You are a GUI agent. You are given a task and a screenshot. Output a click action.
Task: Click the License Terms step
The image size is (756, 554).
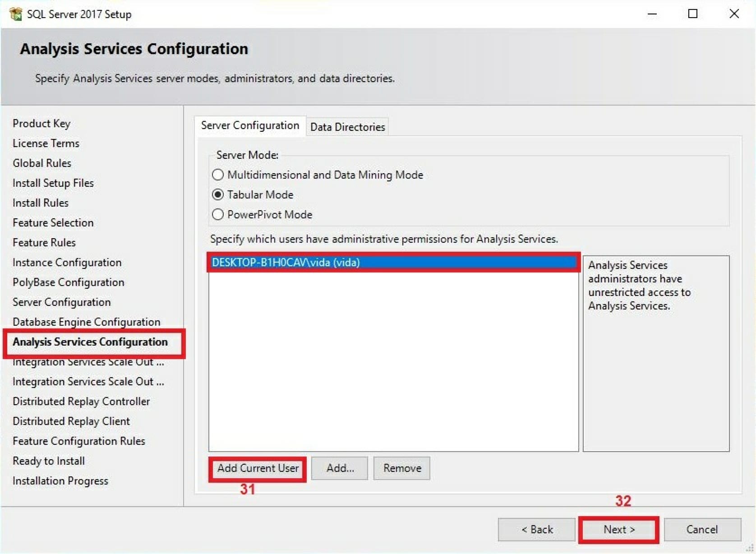[46, 143]
